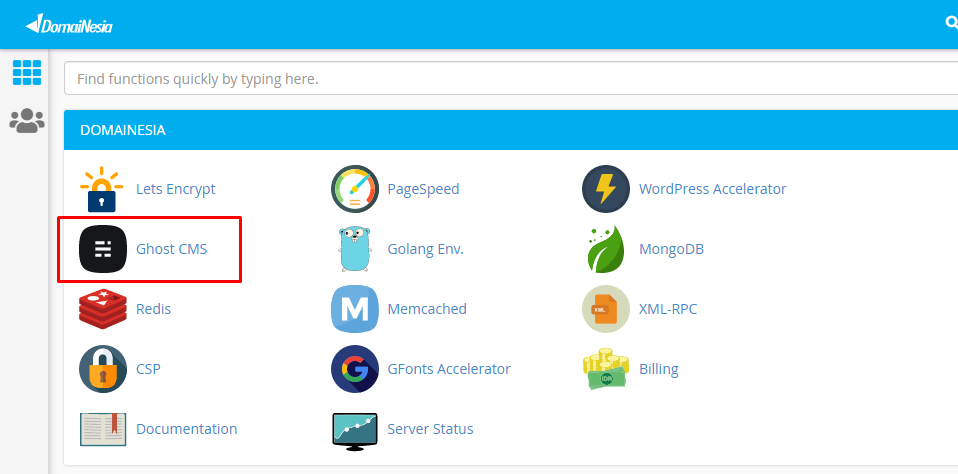Click the Memcached link

click(x=427, y=309)
